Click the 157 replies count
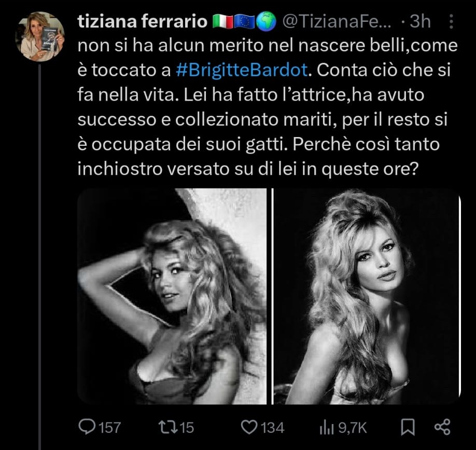The image size is (476, 450). tap(109, 427)
